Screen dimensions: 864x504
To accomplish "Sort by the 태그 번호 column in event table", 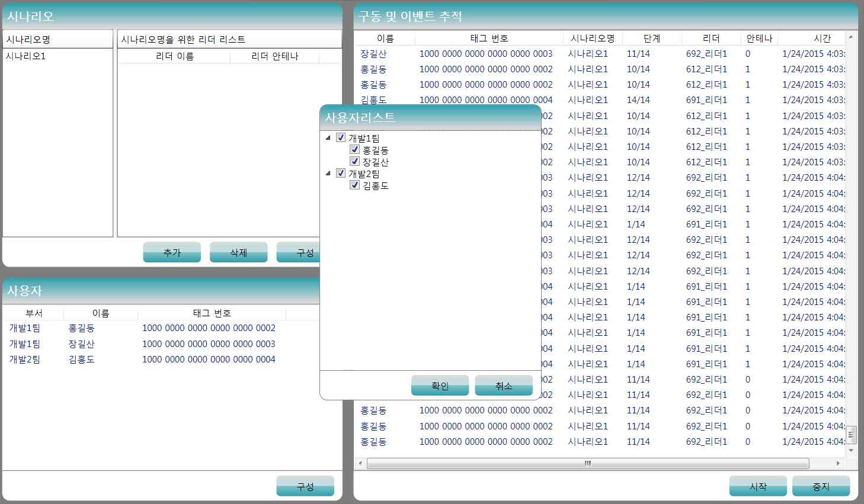I will (x=489, y=38).
